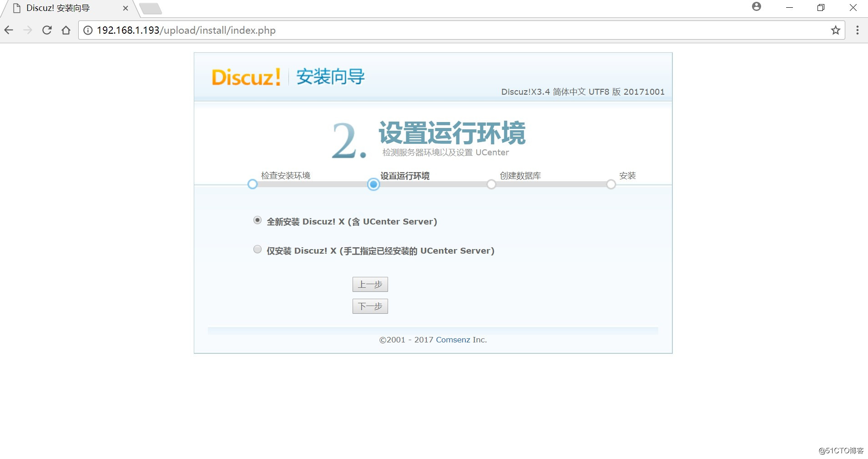Close the Discuz! 安装向导 tab
868x459 pixels.
(x=126, y=8)
